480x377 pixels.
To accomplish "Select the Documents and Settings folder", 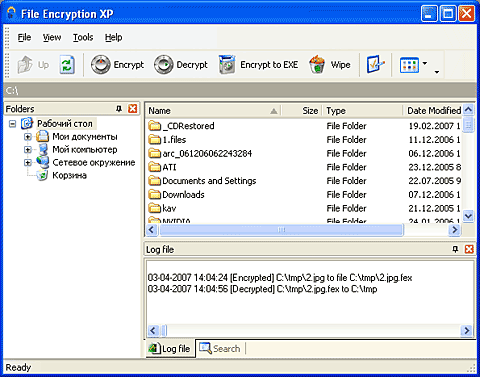I will (x=209, y=181).
